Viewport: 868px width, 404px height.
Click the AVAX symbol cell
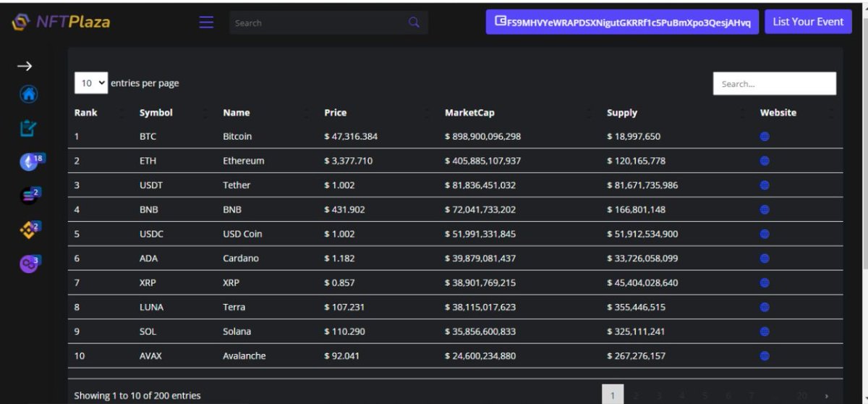pyautogui.click(x=151, y=356)
